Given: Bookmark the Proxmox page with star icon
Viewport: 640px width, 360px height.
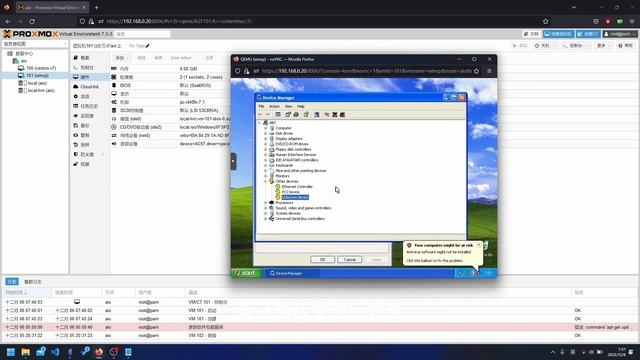Looking at the screenshot, I should [x=546, y=21].
